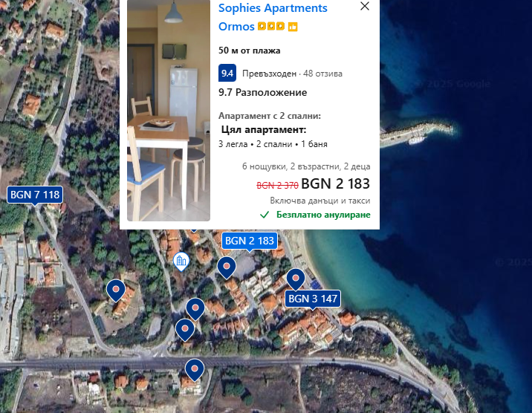Click the 9.4 review score badge
532x413 pixels.
227,73
